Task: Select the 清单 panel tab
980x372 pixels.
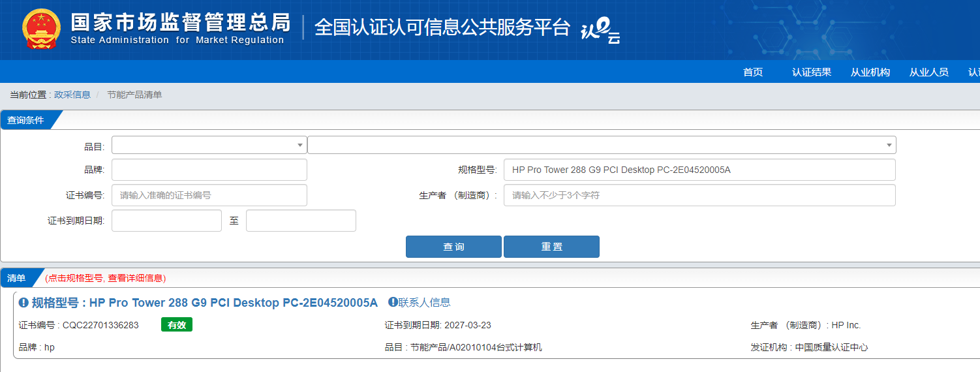Action: 17,278
